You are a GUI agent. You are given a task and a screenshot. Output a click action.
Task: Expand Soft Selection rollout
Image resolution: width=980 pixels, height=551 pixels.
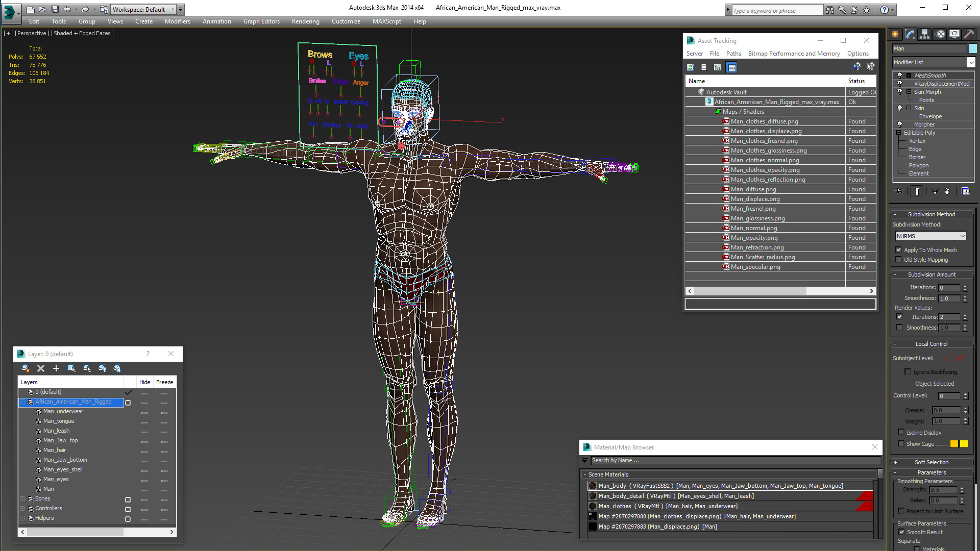(x=931, y=462)
